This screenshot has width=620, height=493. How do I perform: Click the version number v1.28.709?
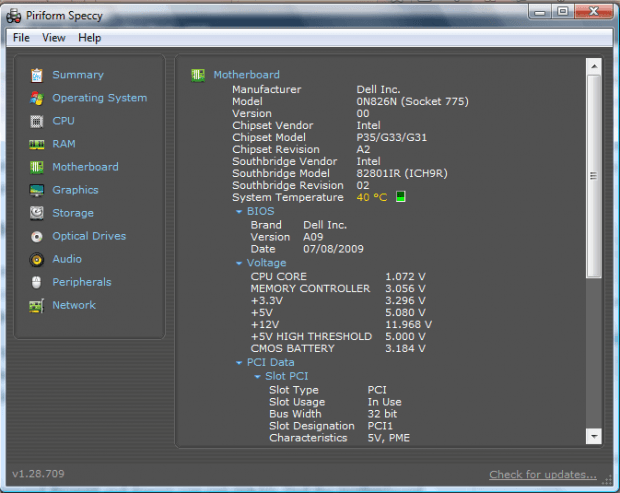click(x=38, y=474)
